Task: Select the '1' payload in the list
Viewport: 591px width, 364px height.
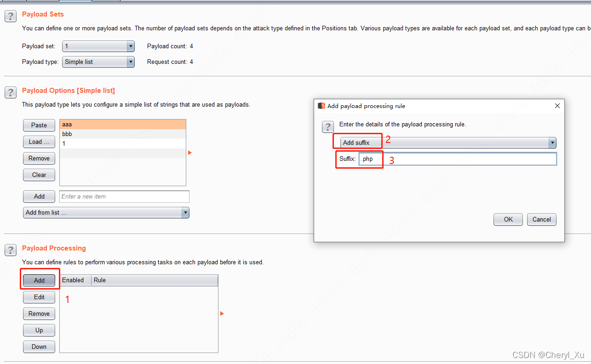Action: 123,143
